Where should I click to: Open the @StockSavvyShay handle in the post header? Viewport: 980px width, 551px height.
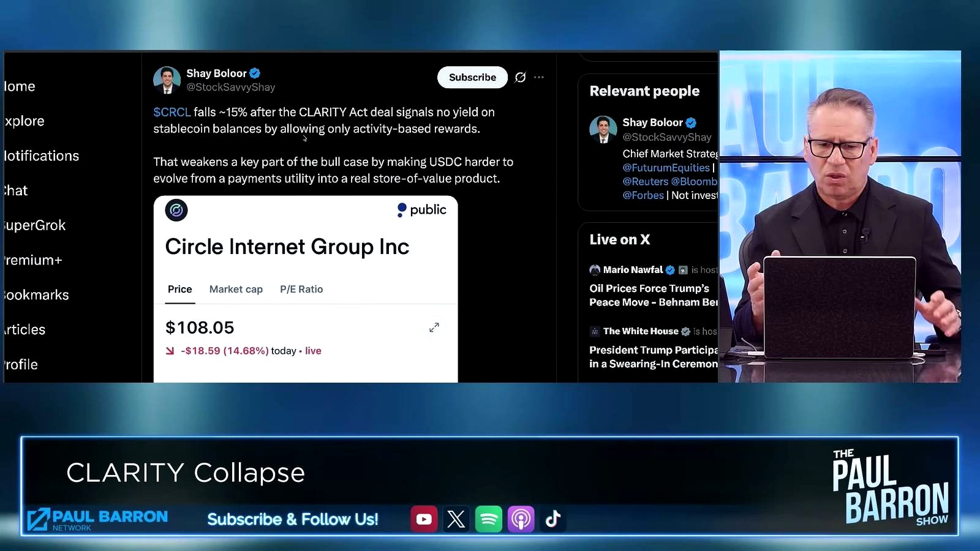pyautogui.click(x=231, y=87)
